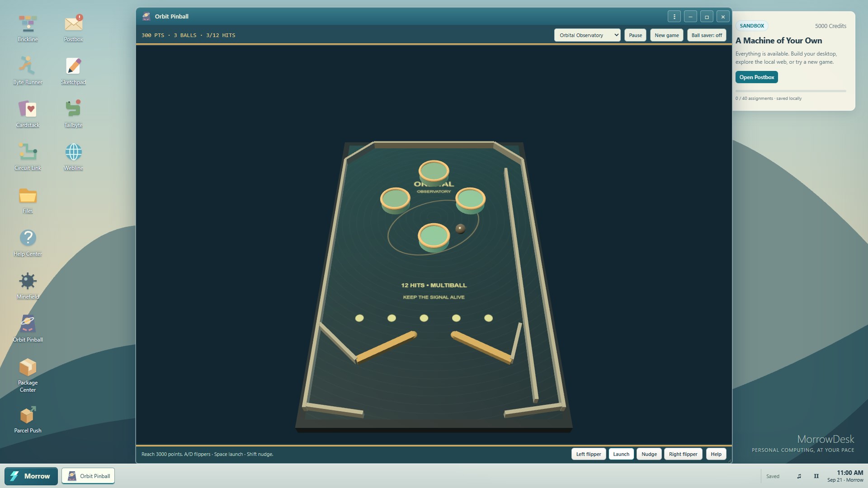The height and width of the screenshot is (488, 868).
Task: Click the Open Postbox button
Action: 757,77
